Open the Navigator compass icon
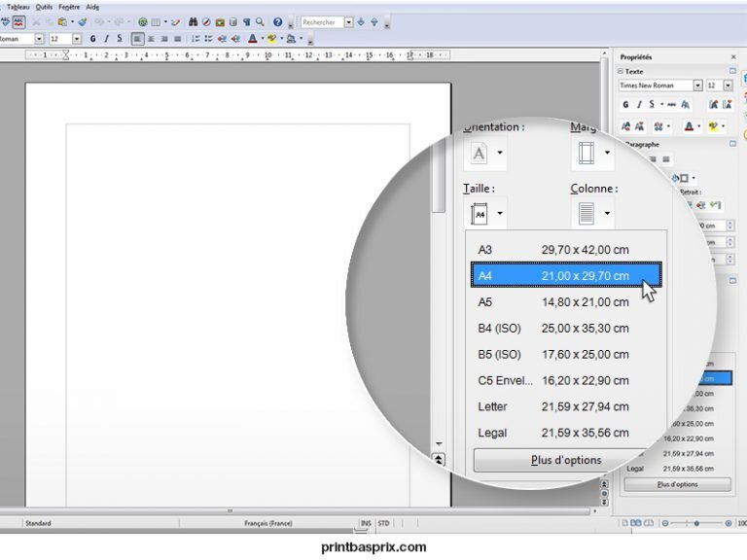The width and height of the screenshot is (747, 560). pyautogui.click(x=206, y=22)
